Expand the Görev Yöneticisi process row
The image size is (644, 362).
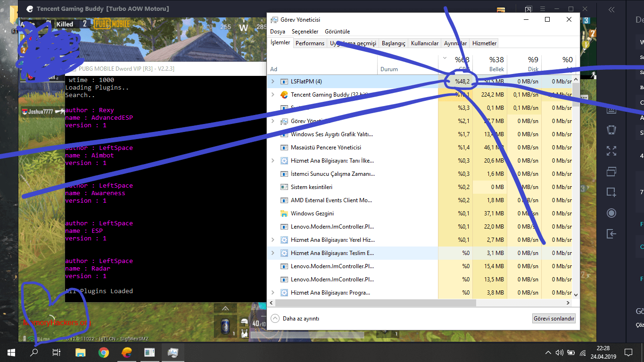pyautogui.click(x=272, y=121)
